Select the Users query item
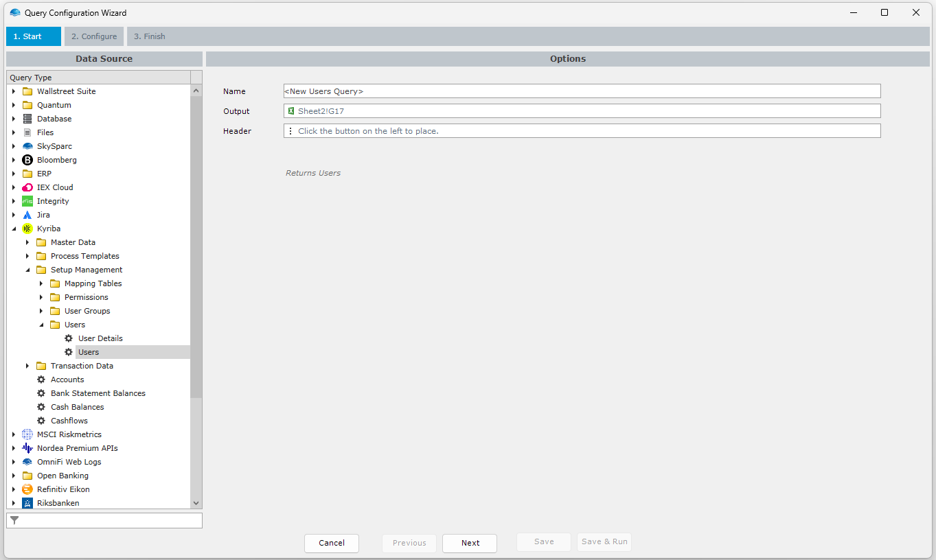 click(89, 352)
